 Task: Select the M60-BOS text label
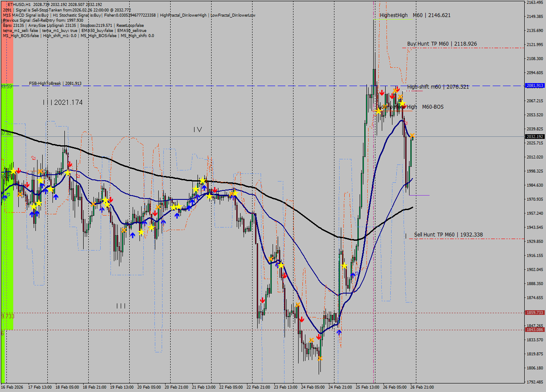click(x=433, y=107)
